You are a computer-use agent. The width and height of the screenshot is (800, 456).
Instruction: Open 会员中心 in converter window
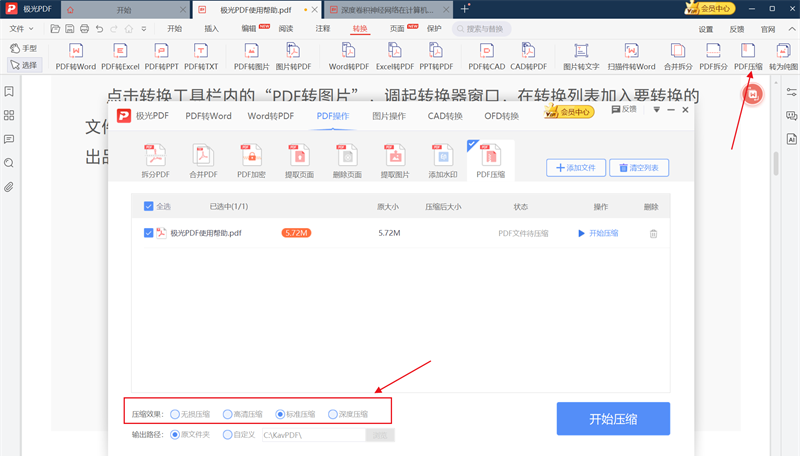[569, 111]
